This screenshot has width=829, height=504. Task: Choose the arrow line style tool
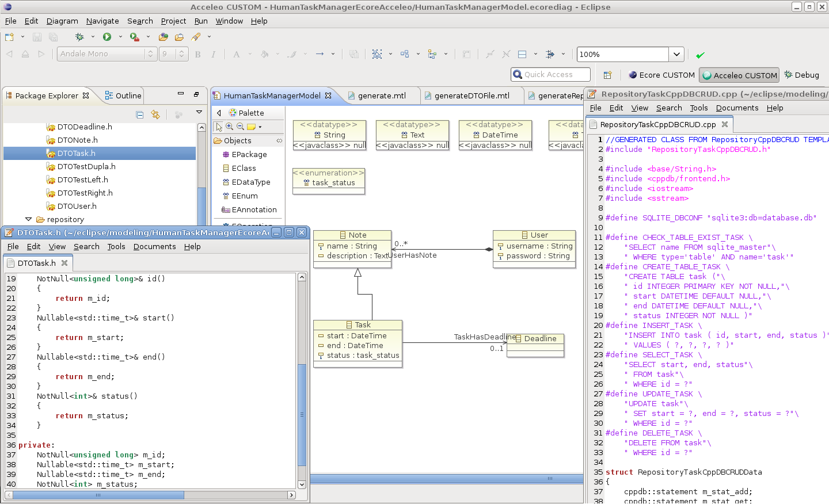tap(320, 54)
